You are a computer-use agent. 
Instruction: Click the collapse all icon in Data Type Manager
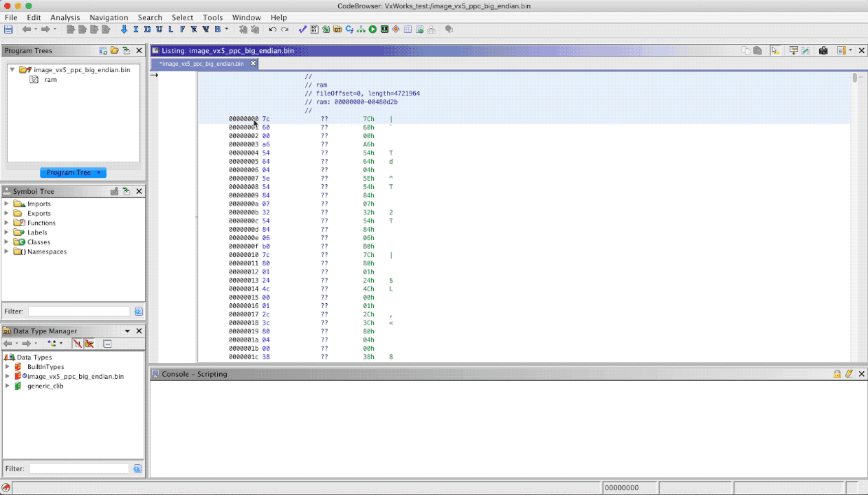pyautogui.click(x=107, y=344)
